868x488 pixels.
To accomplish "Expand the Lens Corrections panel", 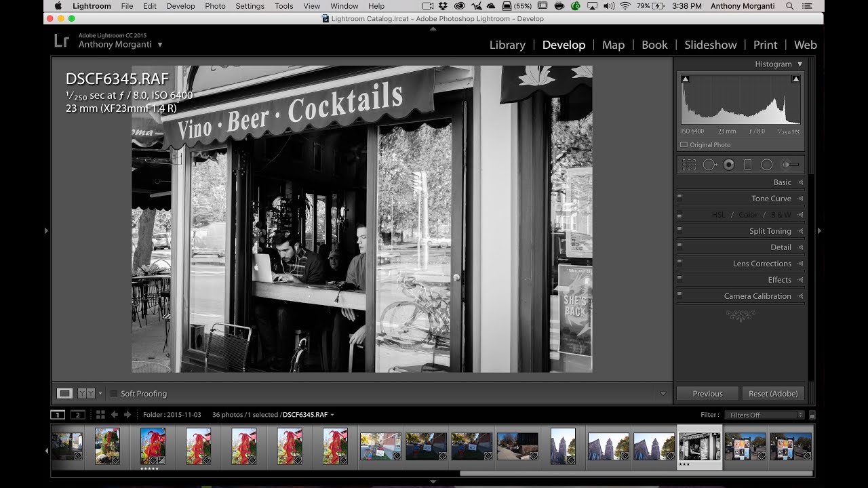I will click(x=800, y=264).
